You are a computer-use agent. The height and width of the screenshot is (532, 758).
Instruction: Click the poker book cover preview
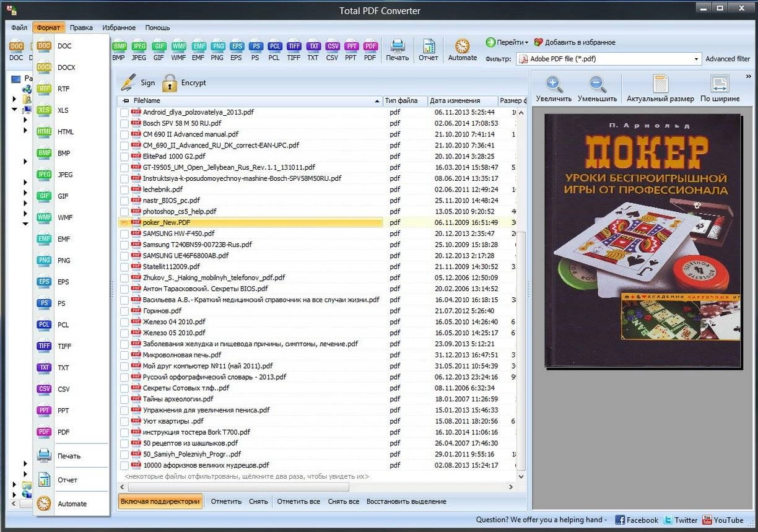pos(643,240)
